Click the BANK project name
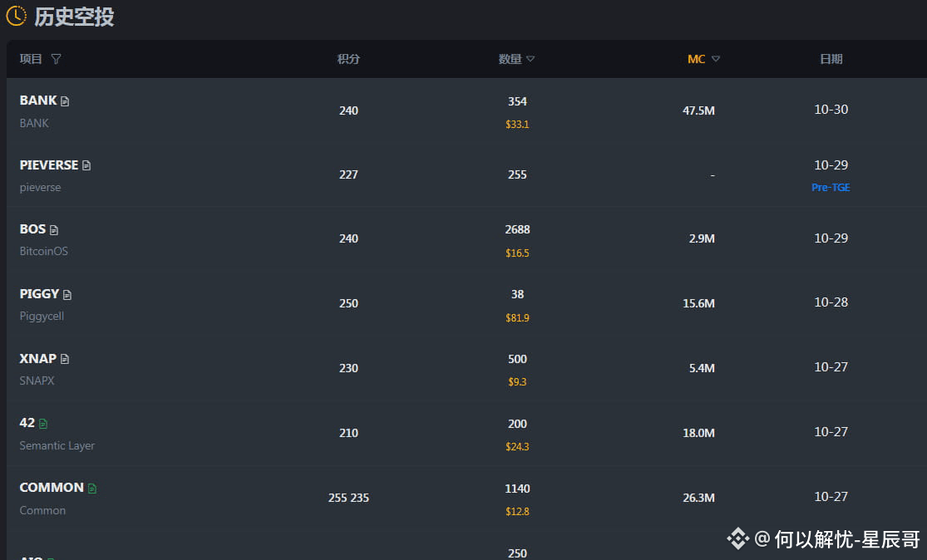Image resolution: width=927 pixels, height=560 pixels. (38, 101)
